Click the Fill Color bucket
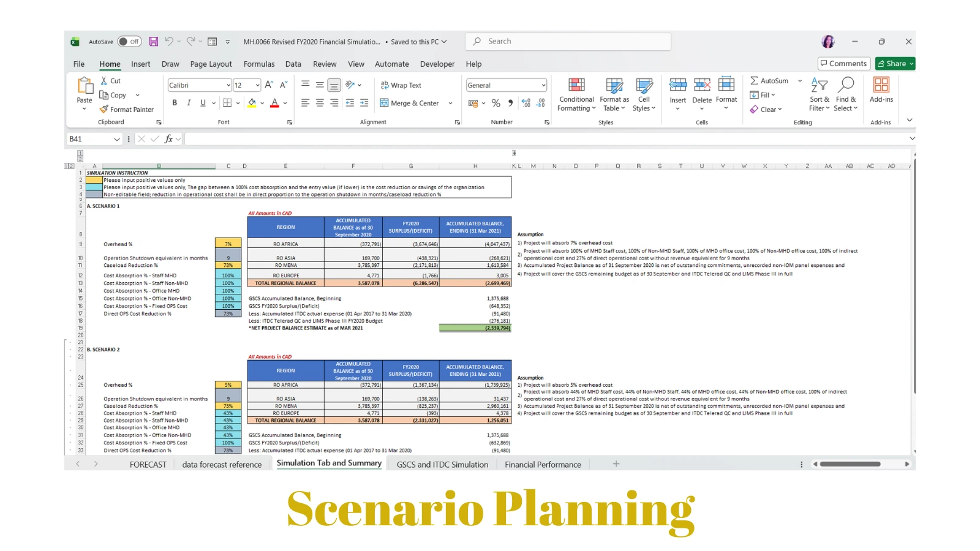 click(252, 103)
